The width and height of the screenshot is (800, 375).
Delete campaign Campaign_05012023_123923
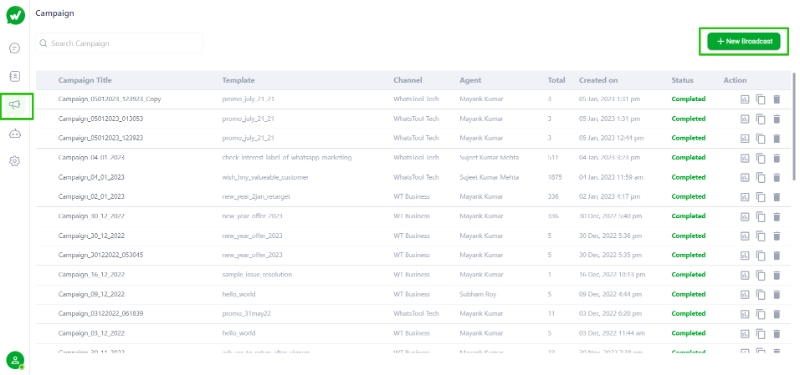point(777,138)
